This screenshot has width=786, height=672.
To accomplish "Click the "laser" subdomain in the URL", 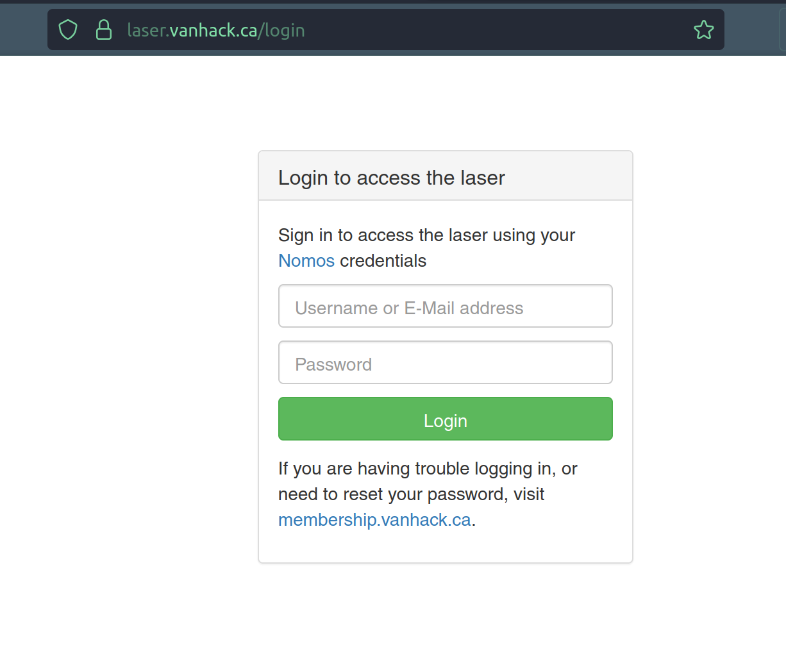I will (x=146, y=30).
